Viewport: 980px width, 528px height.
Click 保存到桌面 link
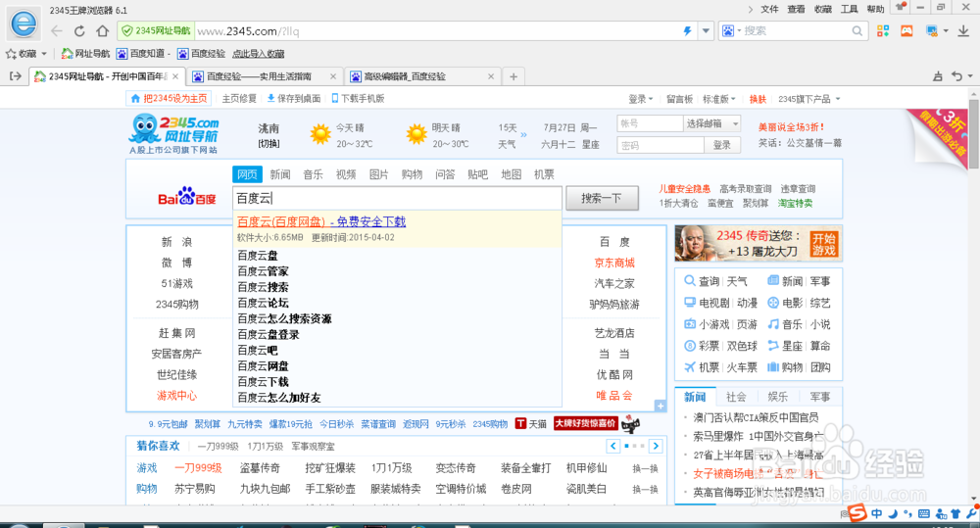(294, 98)
